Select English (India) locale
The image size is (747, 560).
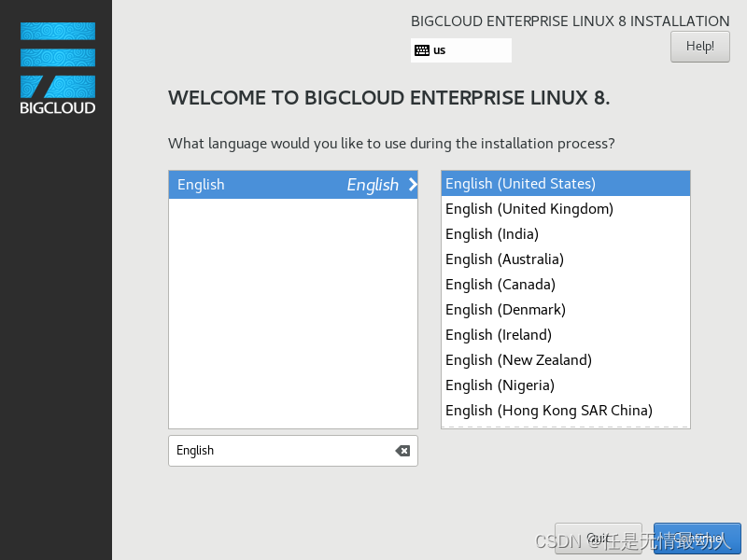click(x=566, y=234)
